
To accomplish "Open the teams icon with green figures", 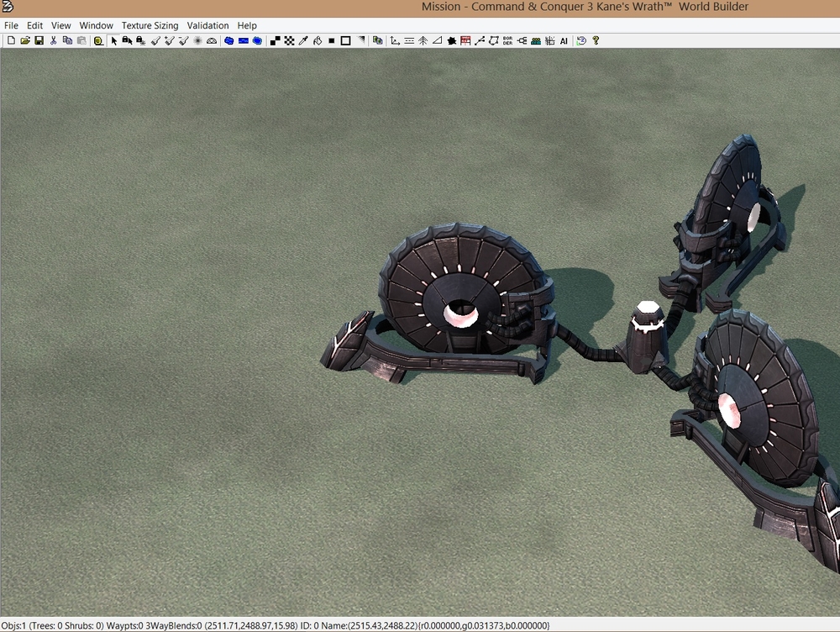I will coord(536,40).
